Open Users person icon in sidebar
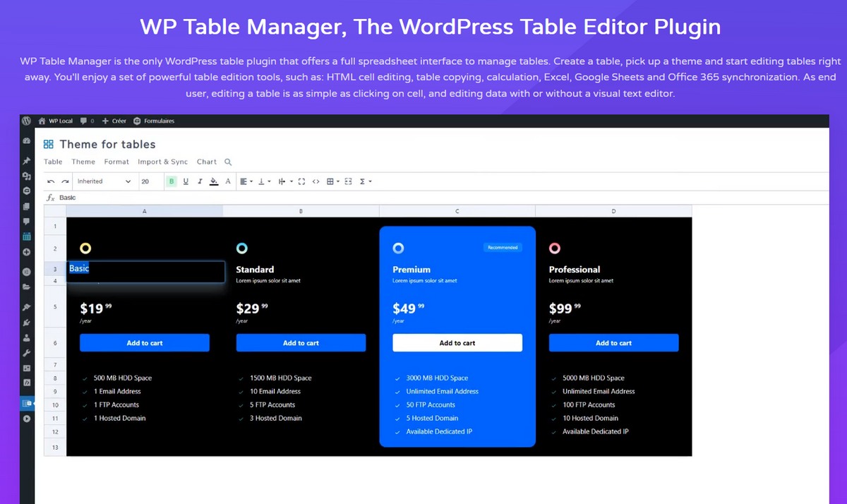Screen dimensions: 847x504 pos(27,337)
